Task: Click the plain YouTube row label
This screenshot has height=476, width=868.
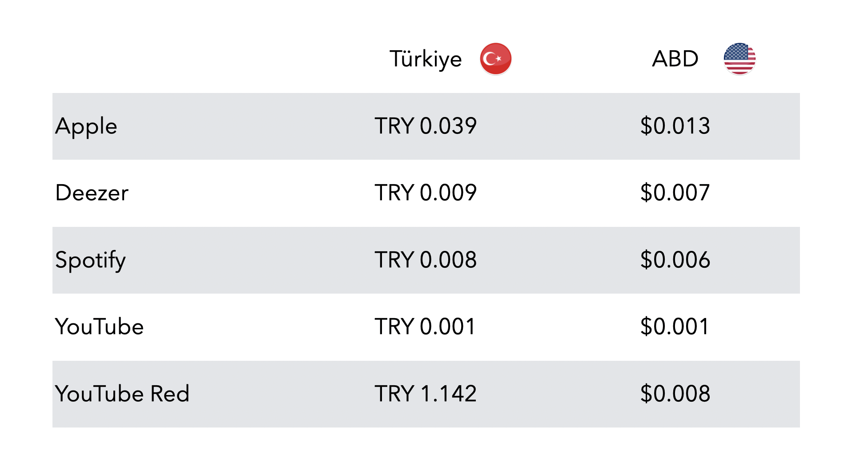Action: tap(99, 327)
